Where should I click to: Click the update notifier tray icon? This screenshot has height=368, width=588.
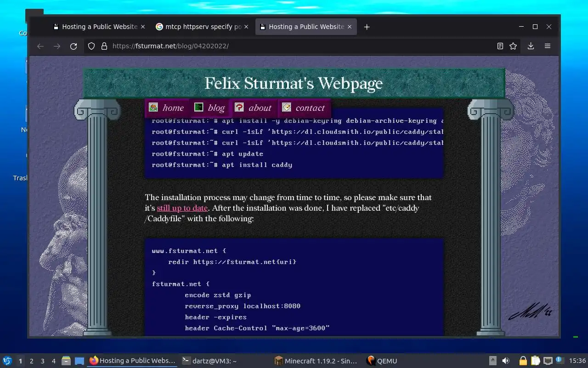coord(560,360)
